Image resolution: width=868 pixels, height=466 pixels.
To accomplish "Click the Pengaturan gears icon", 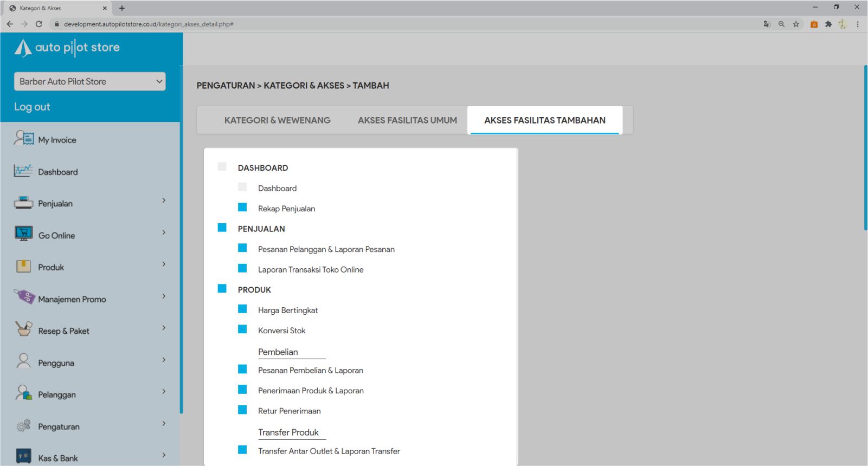I will [x=23, y=426].
